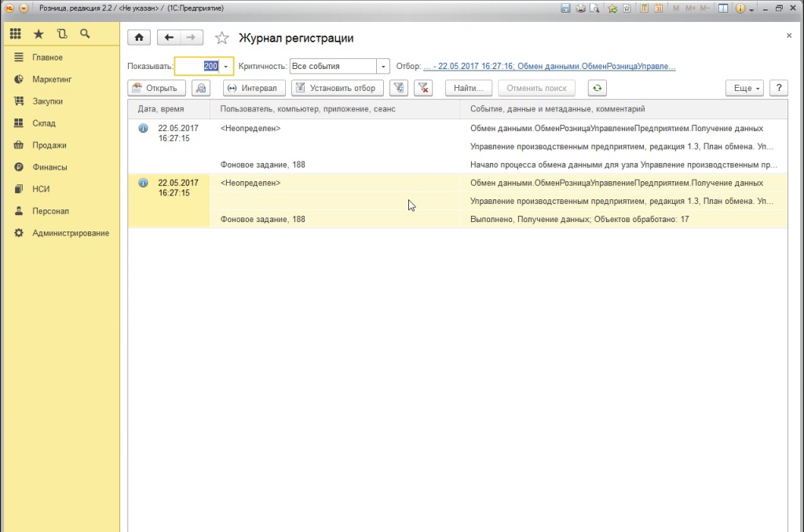The width and height of the screenshot is (804, 532).
Task: Open the History scroll icon
Action: pos(62,34)
